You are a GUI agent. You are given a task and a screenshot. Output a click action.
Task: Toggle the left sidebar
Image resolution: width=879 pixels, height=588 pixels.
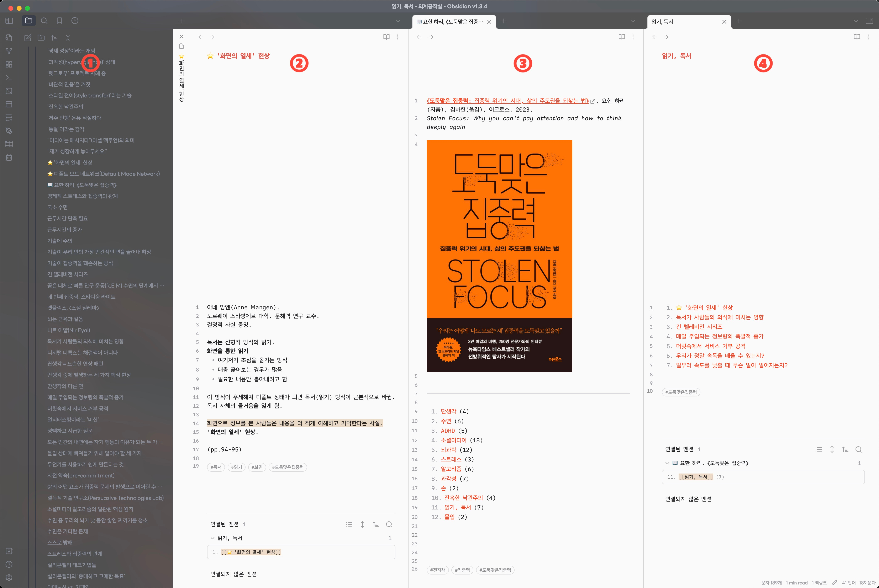click(x=9, y=21)
